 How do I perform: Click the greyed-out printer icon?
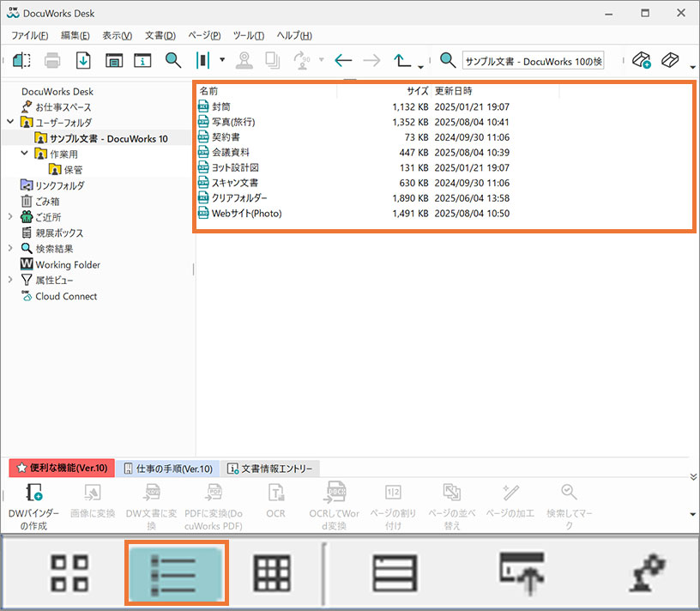[x=52, y=60]
